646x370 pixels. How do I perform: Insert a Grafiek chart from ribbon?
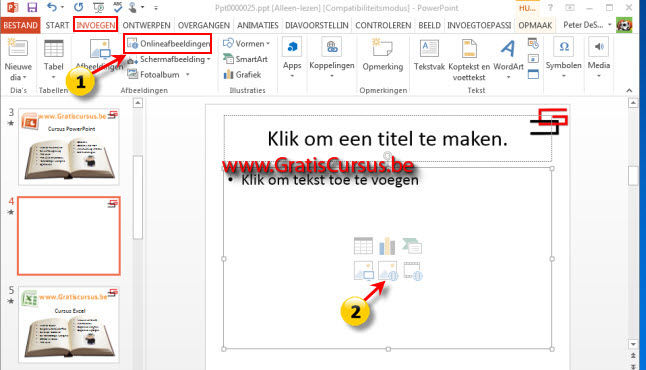click(x=242, y=75)
